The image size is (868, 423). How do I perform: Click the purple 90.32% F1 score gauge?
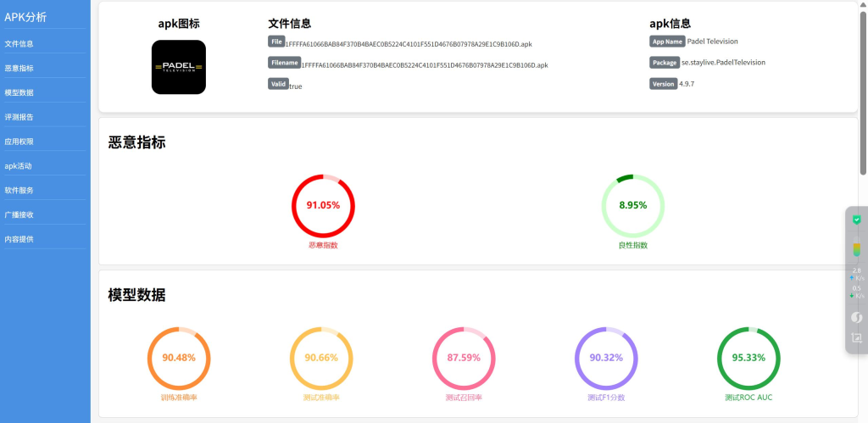tap(605, 358)
